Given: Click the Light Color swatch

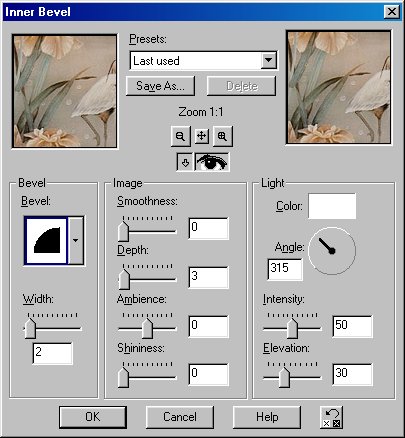Looking at the screenshot, I should 332,206.
